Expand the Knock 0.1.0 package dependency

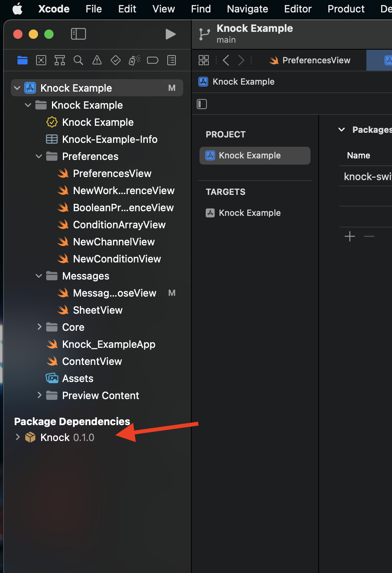click(17, 437)
